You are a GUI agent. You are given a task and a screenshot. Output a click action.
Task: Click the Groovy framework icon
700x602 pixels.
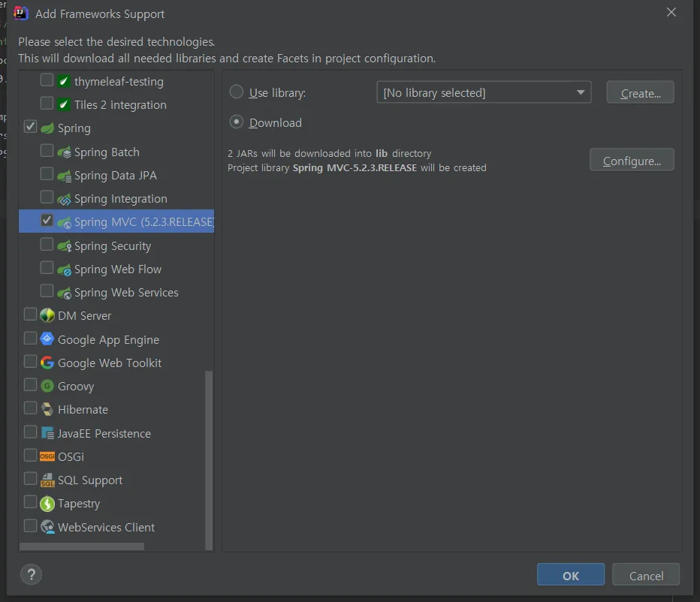47,386
